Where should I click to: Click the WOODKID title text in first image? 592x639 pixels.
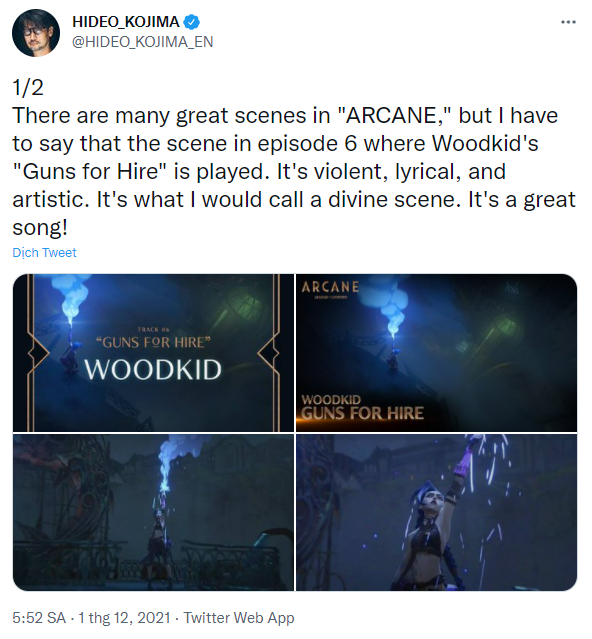(x=153, y=369)
